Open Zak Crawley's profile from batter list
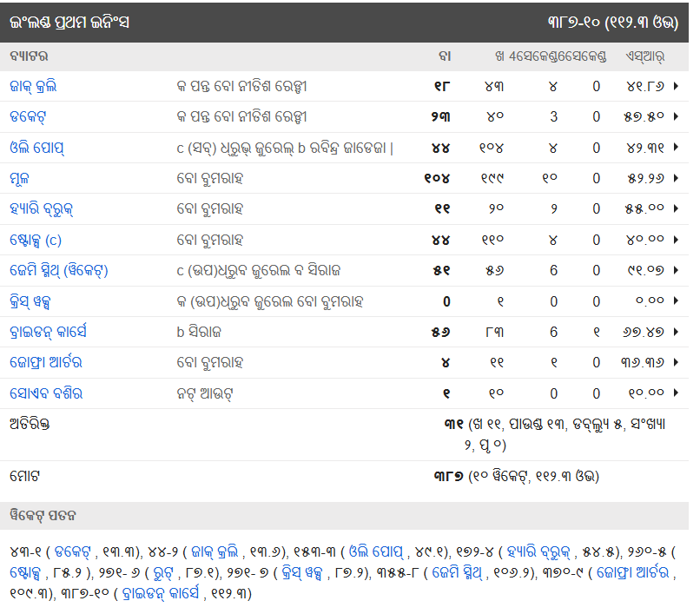The height and width of the screenshot is (614, 700). pos(33,86)
